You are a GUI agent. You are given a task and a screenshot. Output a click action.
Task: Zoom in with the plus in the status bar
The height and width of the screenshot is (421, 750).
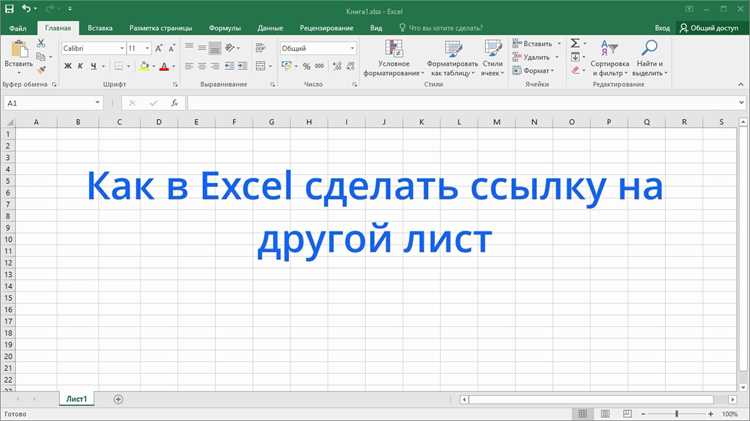click(711, 414)
